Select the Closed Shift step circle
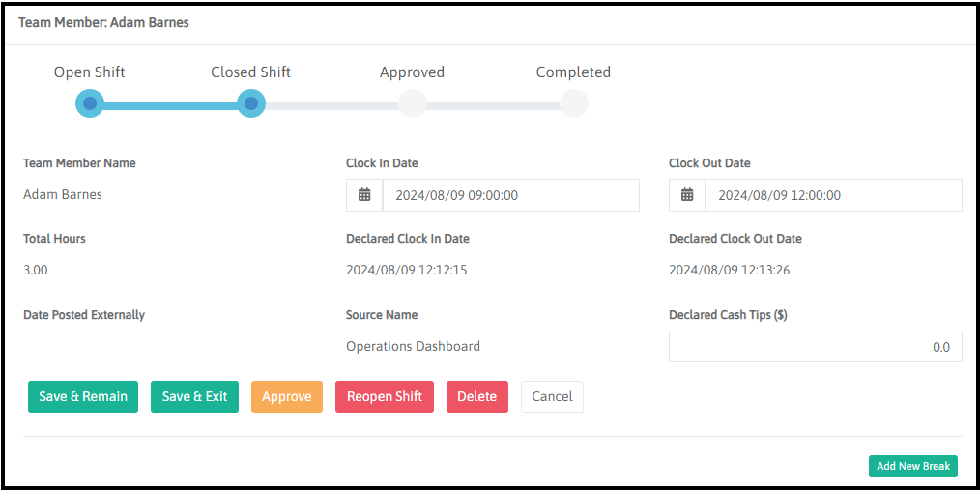This screenshot has height=490, width=980. point(251,103)
